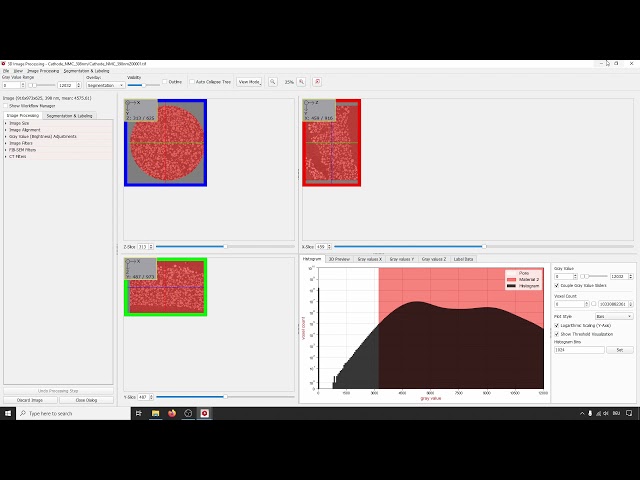The height and width of the screenshot is (480, 640).
Task: Click the XY slice view with blue border
Action: tap(165, 142)
